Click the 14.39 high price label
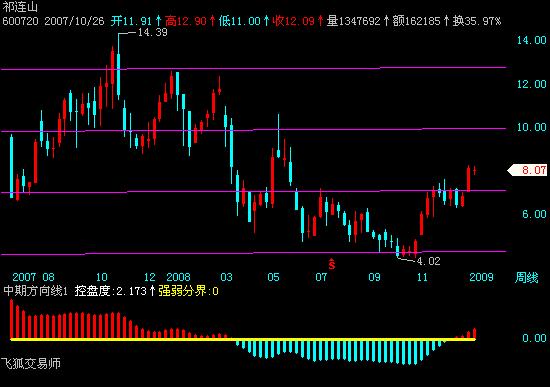This screenshot has width=550, height=387. point(152,32)
